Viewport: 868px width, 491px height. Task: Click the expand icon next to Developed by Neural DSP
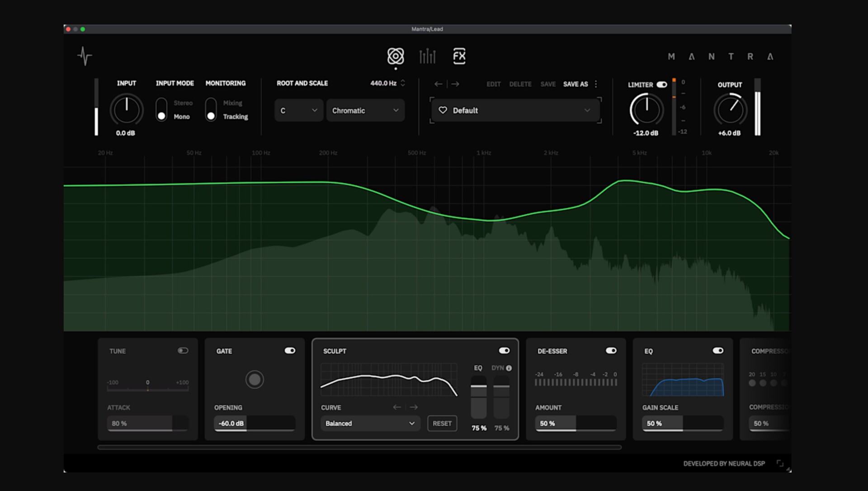(x=779, y=463)
